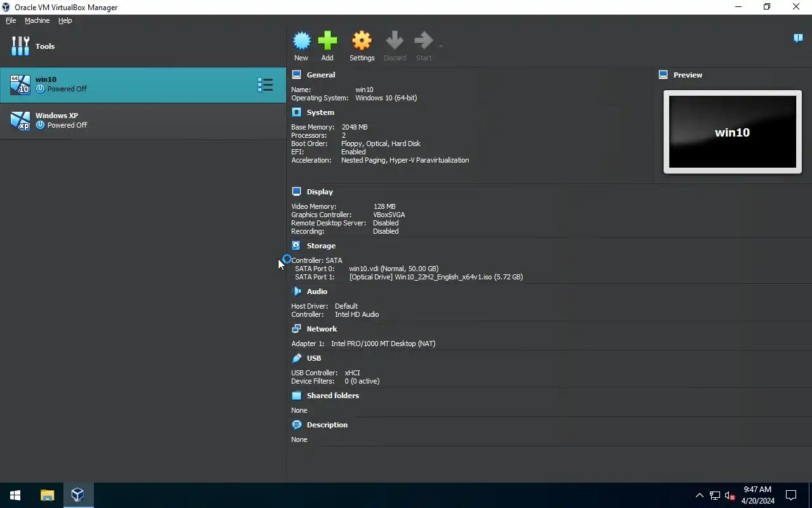Click the Description heading
This screenshot has width=812, height=508.
[327, 425]
